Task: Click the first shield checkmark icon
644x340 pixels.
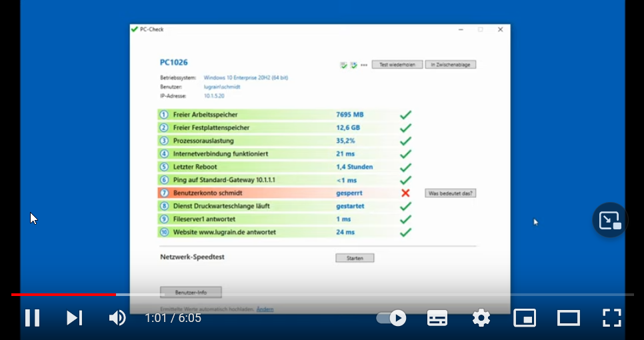Action: (343, 65)
